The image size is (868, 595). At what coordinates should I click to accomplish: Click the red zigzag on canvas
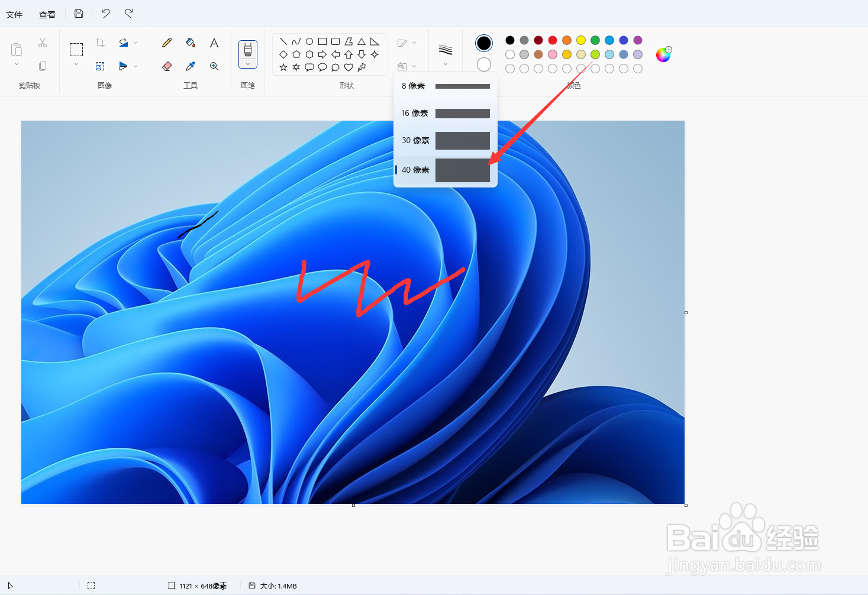[x=380, y=288]
